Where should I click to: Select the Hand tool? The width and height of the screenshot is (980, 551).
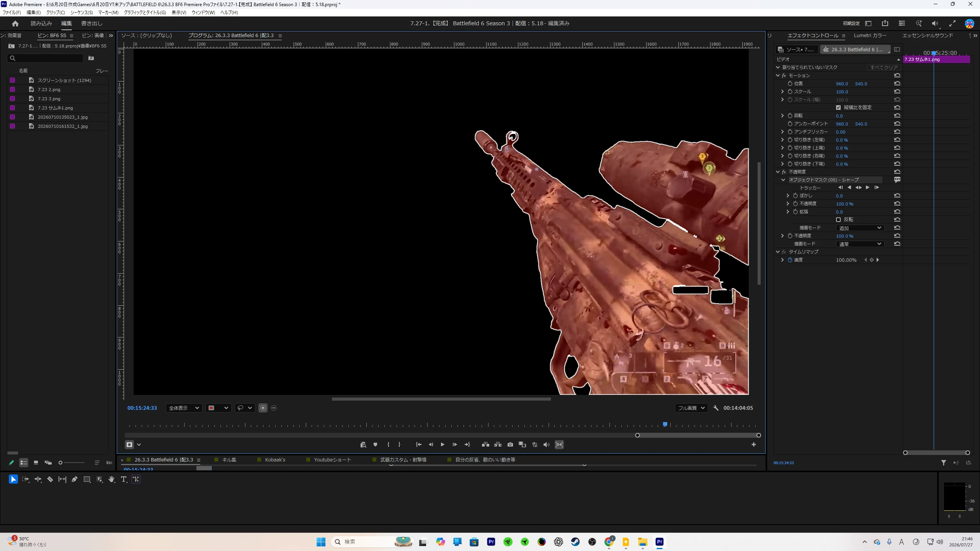(x=111, y=479)
